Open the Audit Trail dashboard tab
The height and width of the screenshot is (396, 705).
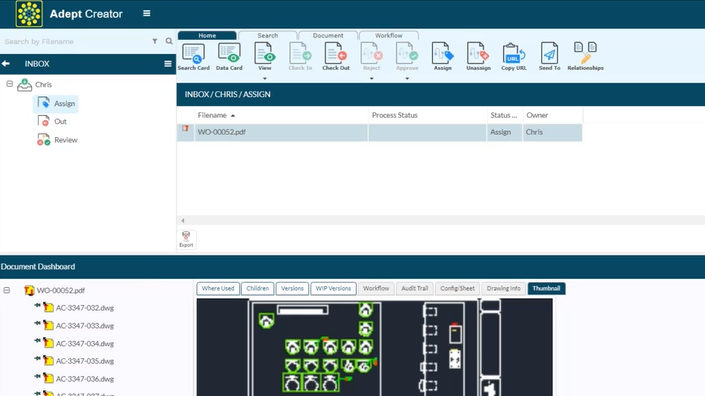click(x=415, y=289)
